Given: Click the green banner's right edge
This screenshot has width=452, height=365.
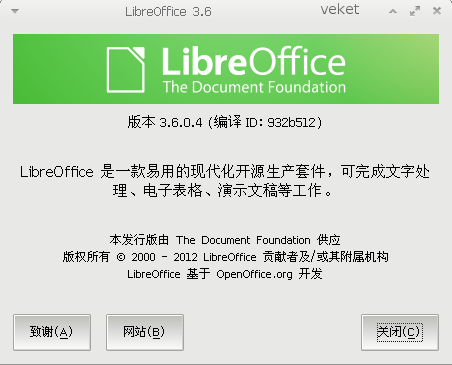Looking at the screenshot, I should [435, 69].
